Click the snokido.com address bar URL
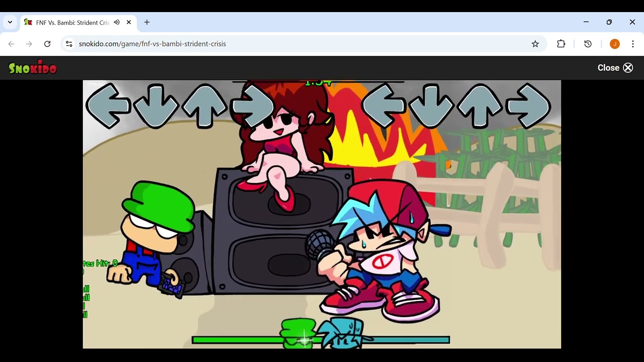This screenshot has width=644, height=362. (152, 44)
